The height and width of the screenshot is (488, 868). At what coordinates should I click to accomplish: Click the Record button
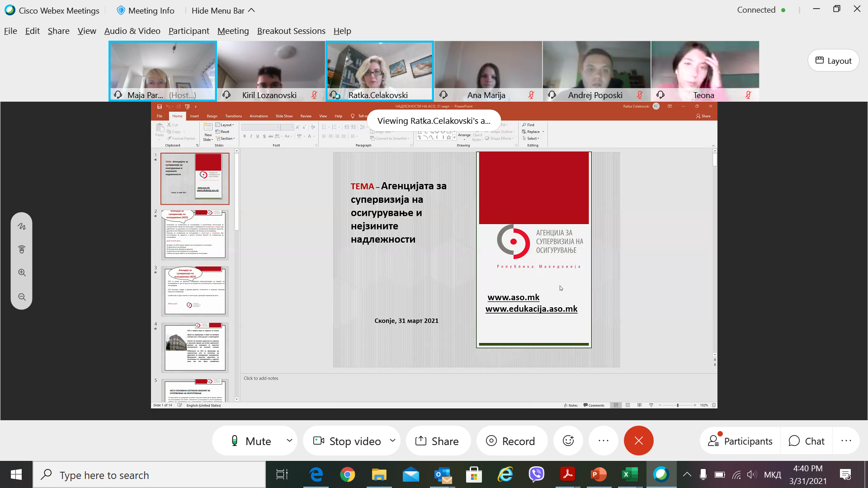coord(511,441)
